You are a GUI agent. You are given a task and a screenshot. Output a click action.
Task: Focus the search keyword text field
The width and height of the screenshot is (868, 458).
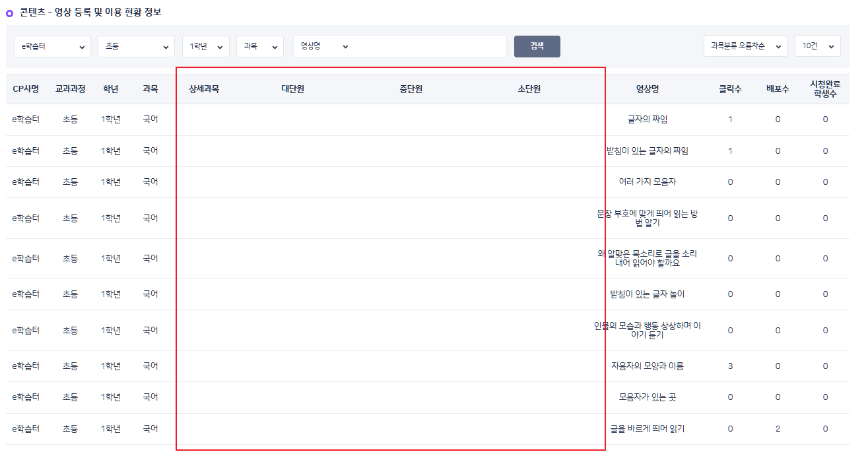point(429,47)
